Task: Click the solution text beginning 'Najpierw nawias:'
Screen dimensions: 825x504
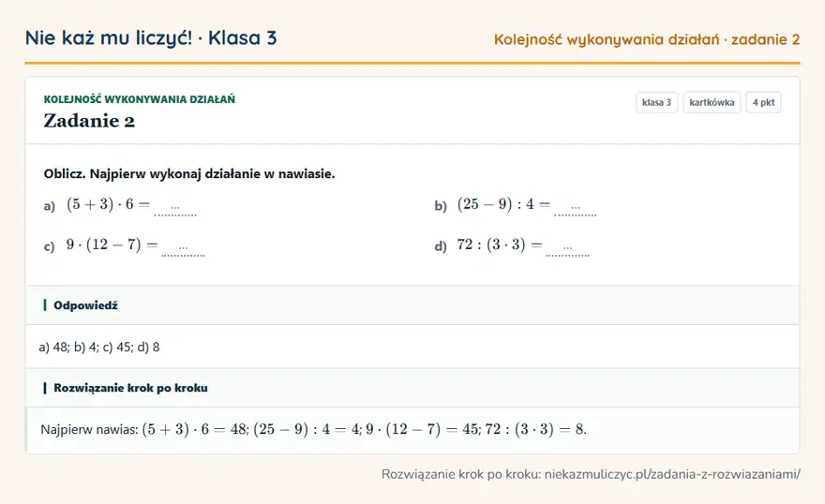Action: 313,429
